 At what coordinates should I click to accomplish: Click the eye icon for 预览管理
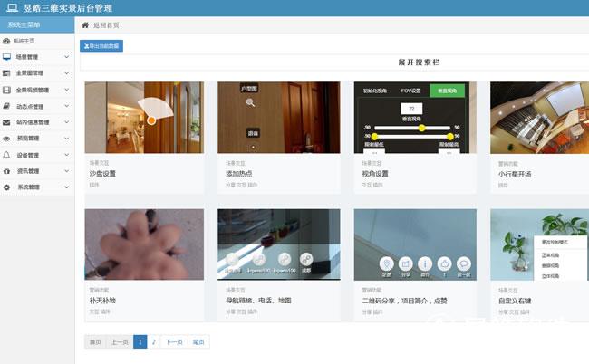point(7,139)
